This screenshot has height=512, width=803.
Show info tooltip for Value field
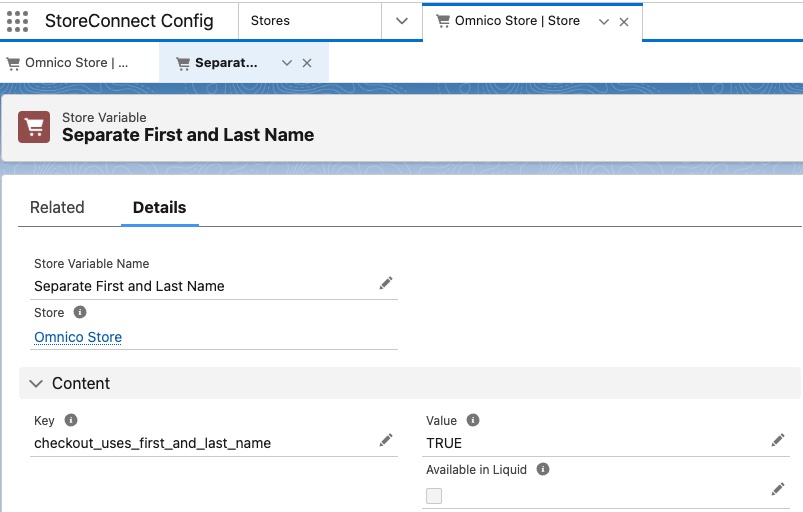[473, 421]
